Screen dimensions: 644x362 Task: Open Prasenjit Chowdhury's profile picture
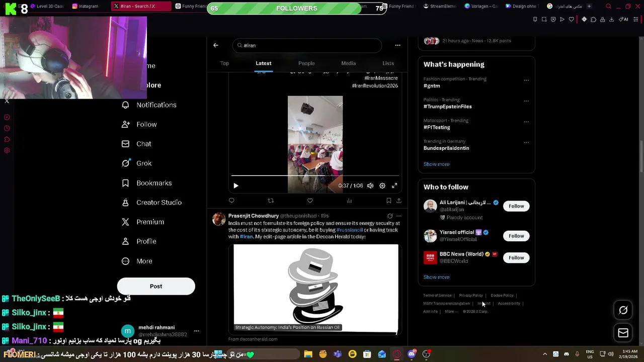pos(219,219)
